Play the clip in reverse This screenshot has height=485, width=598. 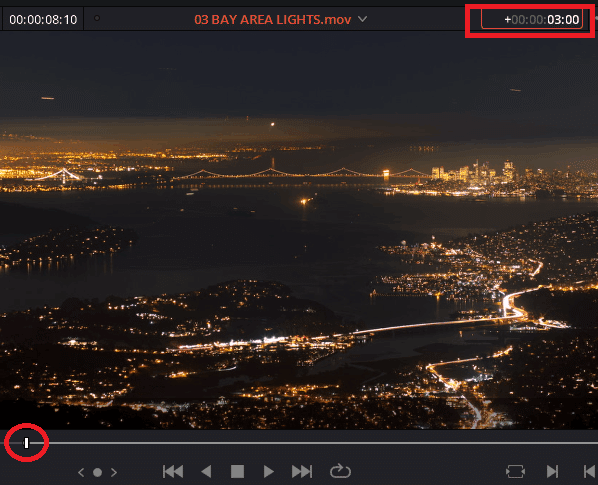(206, 472)
